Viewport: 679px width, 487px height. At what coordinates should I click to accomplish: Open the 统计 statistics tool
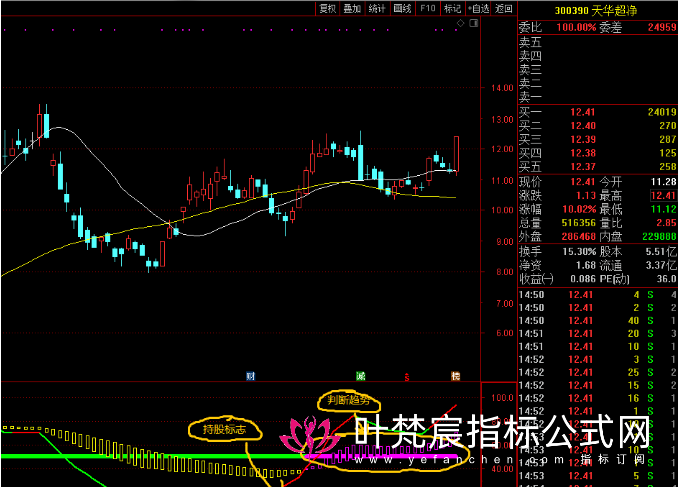click(x=377, y=8)
